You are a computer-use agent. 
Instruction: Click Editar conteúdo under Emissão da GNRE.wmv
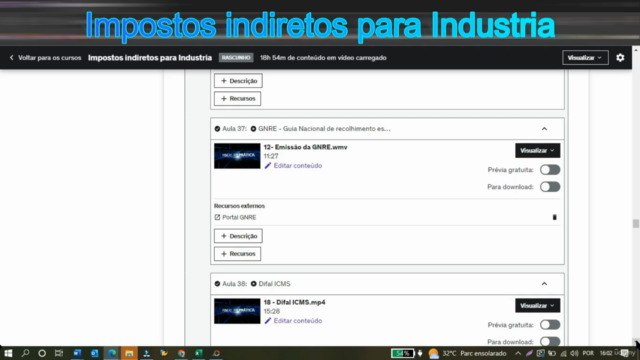click(298, 166)
